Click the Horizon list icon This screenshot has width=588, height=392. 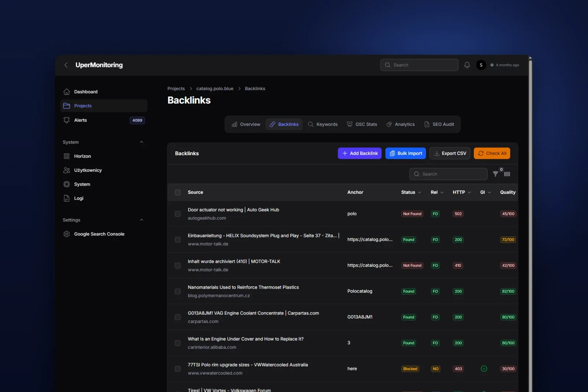point(67,156)
